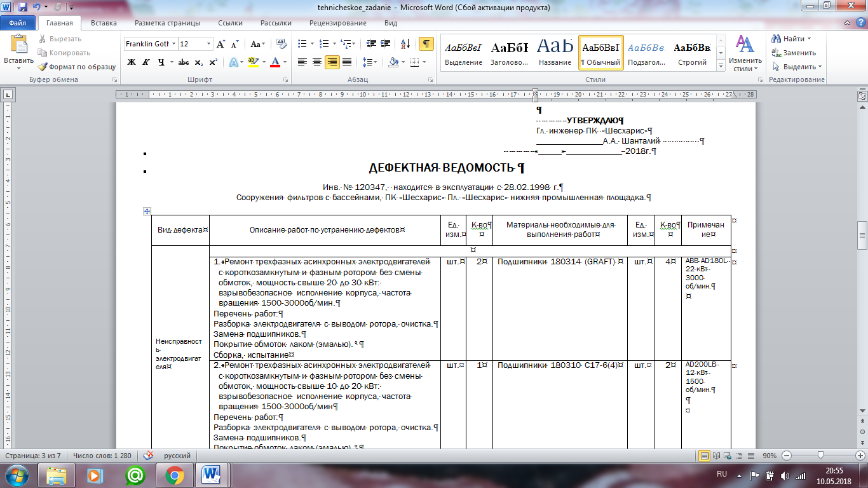Click the Replace (Заменить) button

pos(794,53)
